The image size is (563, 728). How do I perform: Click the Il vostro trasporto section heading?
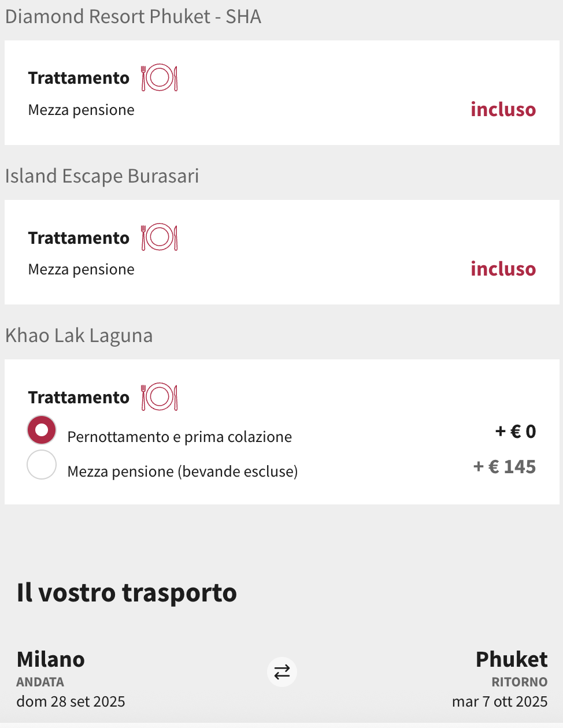point(127,593)
